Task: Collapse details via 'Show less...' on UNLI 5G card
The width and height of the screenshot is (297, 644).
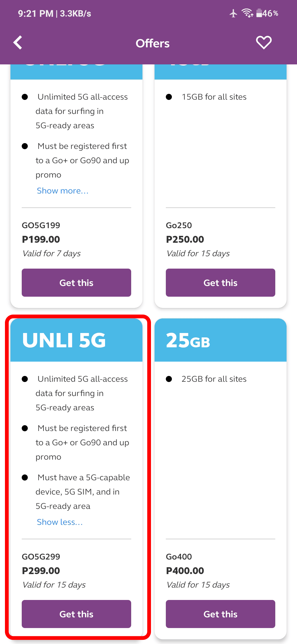Action: coord(59,522)
